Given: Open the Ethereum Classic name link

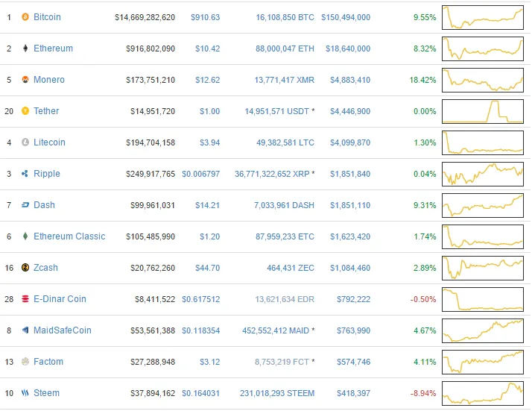Looking at the screenshot, I should point(69,236).
